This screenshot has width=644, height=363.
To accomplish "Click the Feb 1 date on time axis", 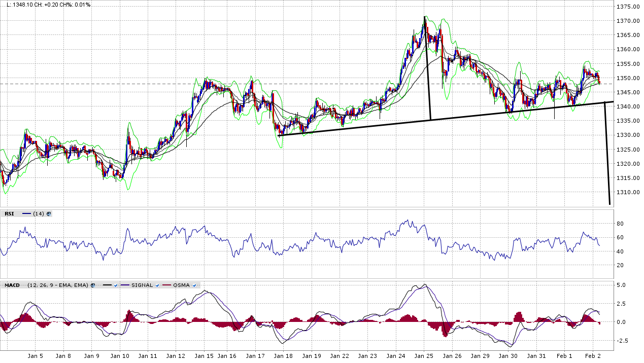I will pos(564,356).
